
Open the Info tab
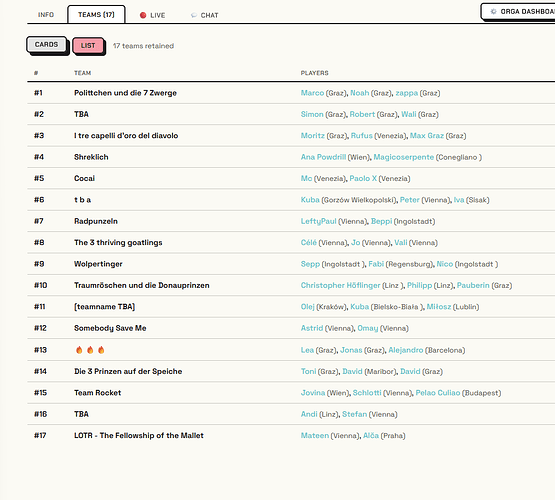[46, 15]
